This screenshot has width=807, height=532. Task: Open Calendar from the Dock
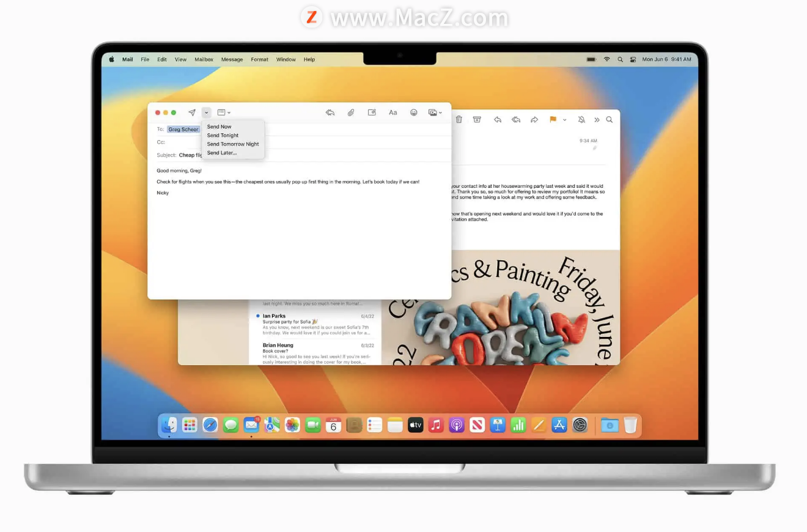(x=333, y=424)
